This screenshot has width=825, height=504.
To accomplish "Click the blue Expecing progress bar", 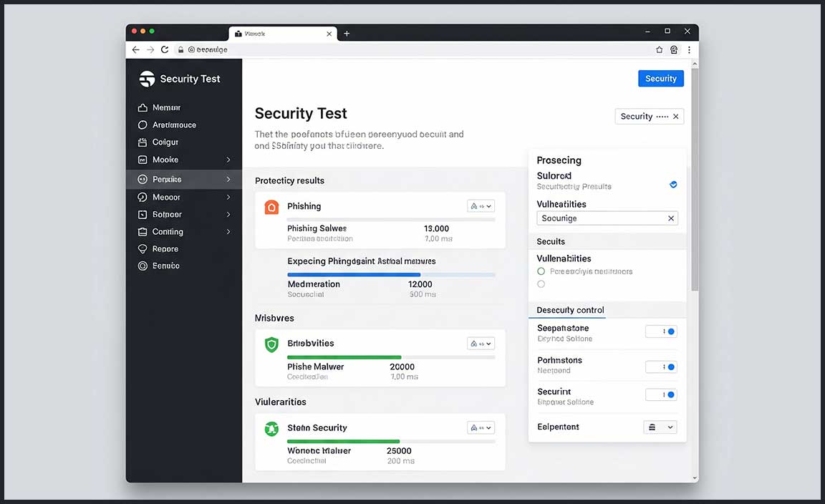I will 354,274.
